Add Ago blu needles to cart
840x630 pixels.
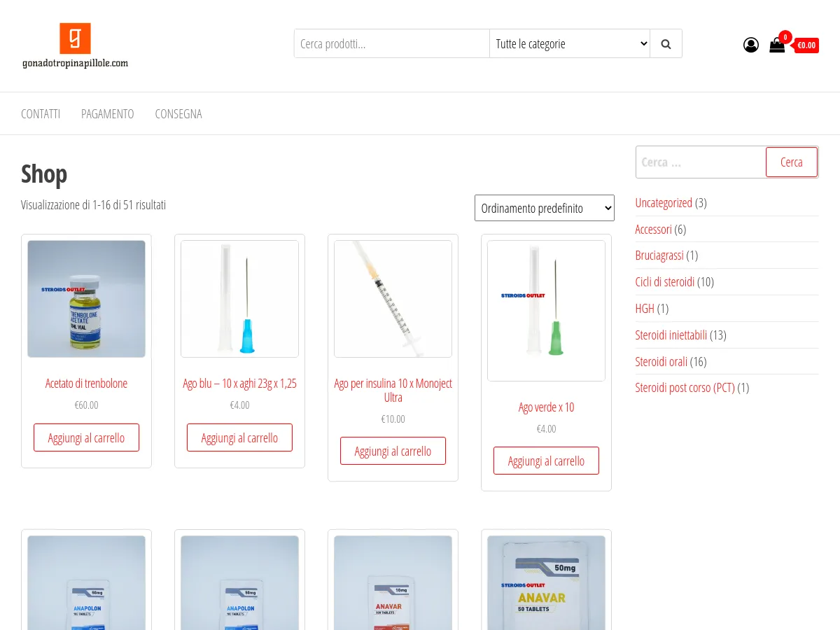(x=239, y=437)
